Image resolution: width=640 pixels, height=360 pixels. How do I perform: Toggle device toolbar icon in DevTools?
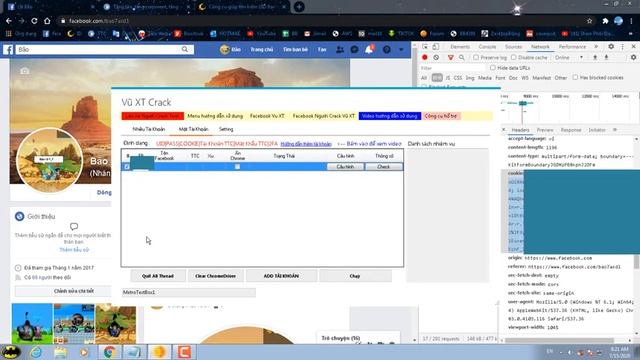click(x=436, y=47)
